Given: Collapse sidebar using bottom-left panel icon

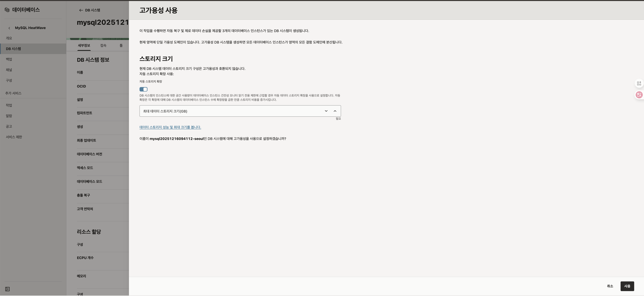Looking at the screenshot, I should (x=8, y=289).
